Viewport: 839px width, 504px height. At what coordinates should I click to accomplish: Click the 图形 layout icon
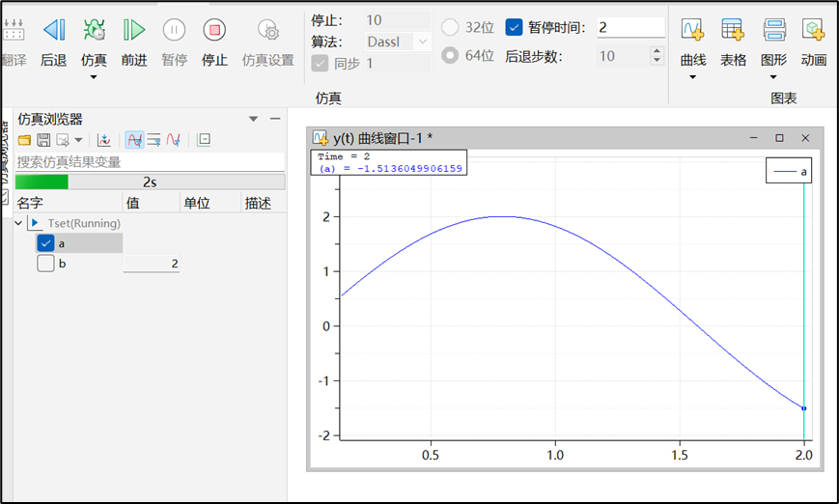click(x=773, y=30)
